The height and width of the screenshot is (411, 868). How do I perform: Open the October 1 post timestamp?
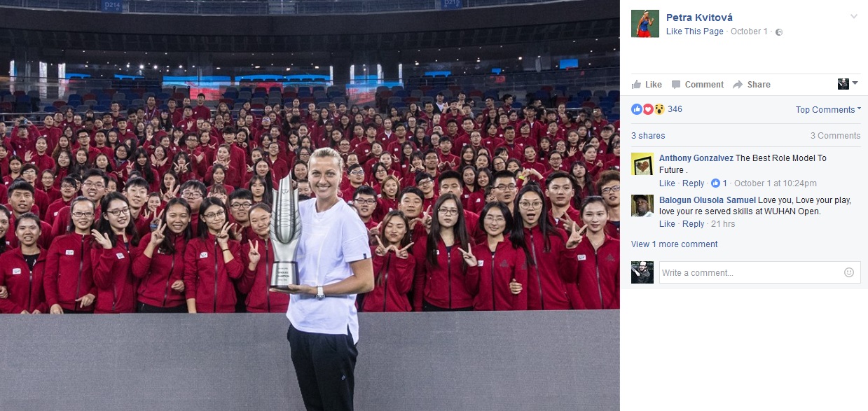click(749, 32)
